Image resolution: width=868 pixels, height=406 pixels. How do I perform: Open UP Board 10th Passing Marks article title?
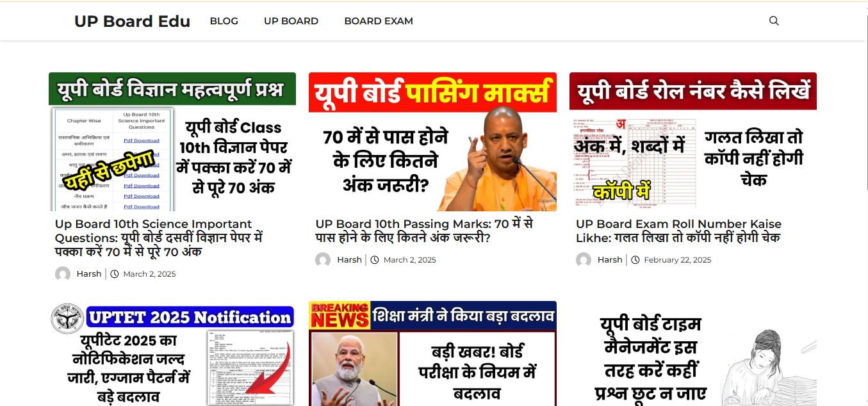point(424,231)
